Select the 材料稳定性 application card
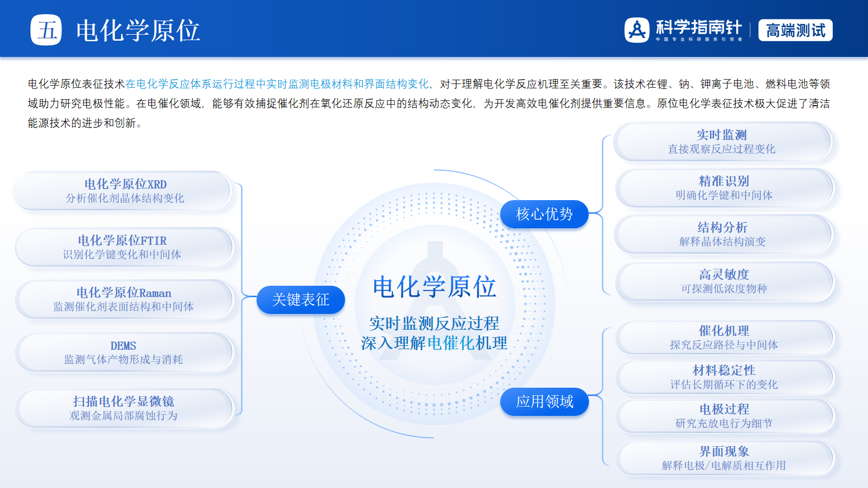 [x=724, y=377]
